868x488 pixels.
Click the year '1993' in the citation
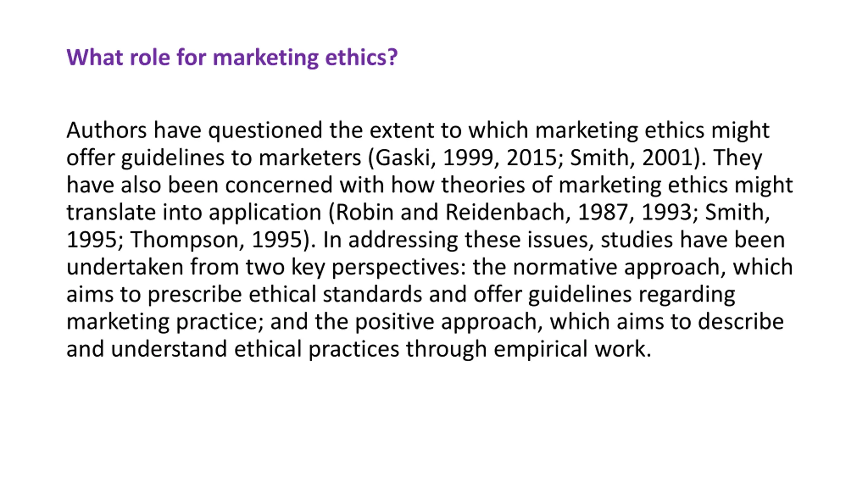(x=667, y=212)
